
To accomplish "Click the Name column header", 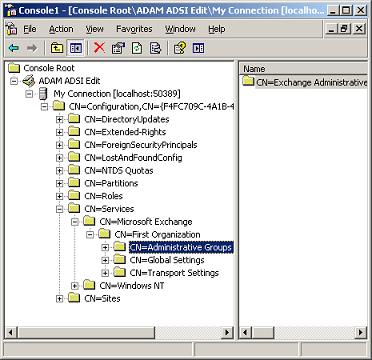I will [303, 69].
